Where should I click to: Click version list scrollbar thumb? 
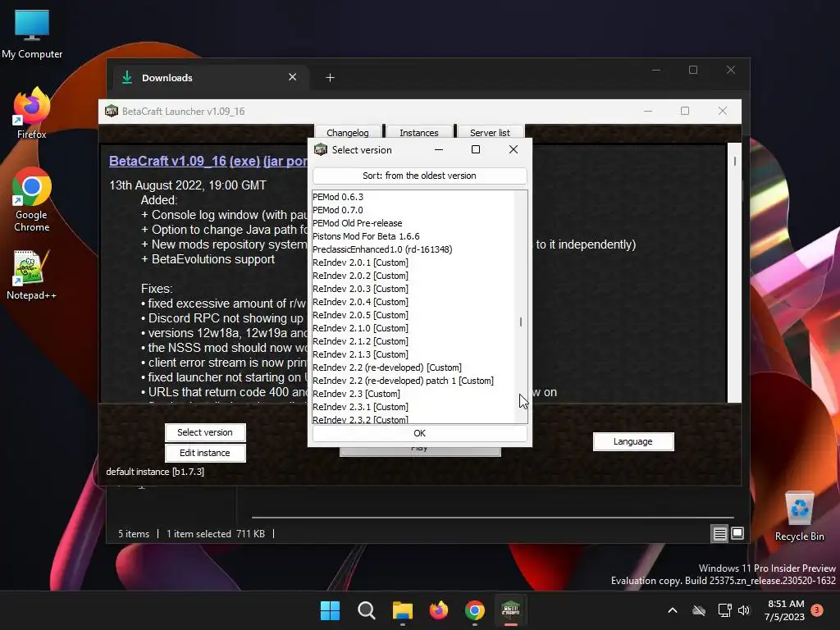pos(521,322)
